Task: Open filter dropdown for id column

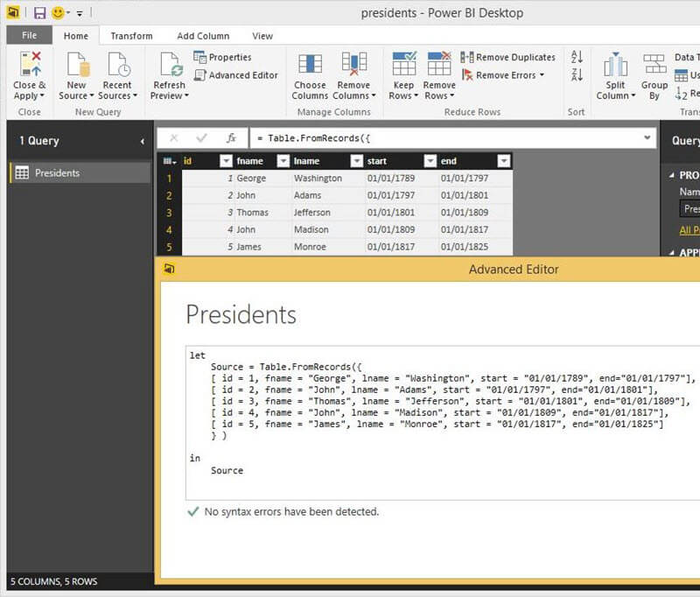Action: (227, 161)
